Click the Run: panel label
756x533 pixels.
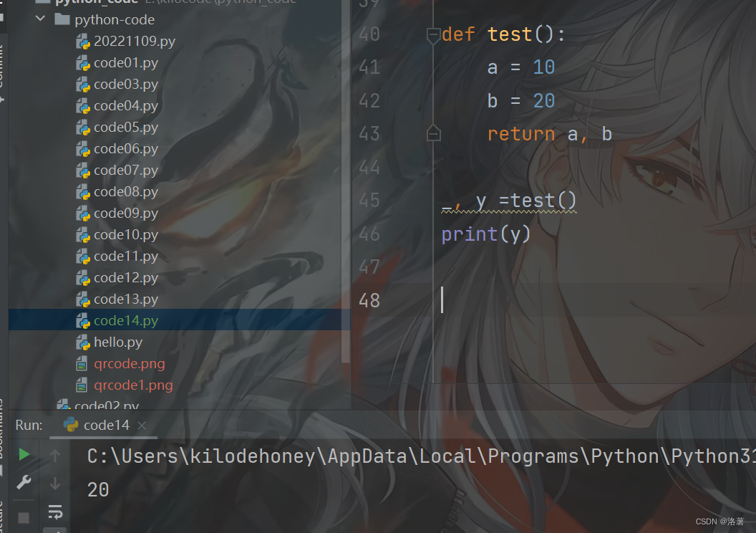[x=29, y=425]
